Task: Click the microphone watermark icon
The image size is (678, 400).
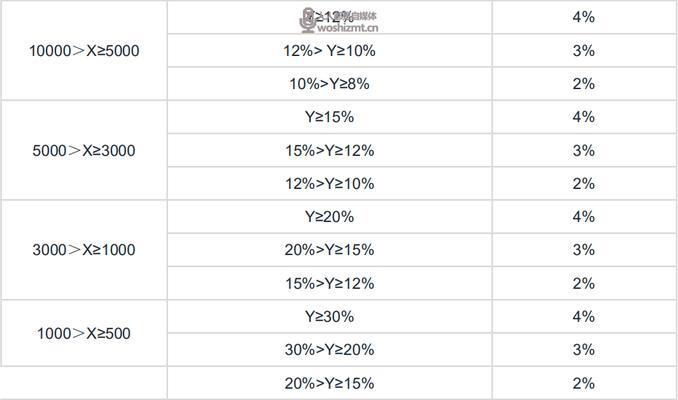Action: (x=308, y=20)
